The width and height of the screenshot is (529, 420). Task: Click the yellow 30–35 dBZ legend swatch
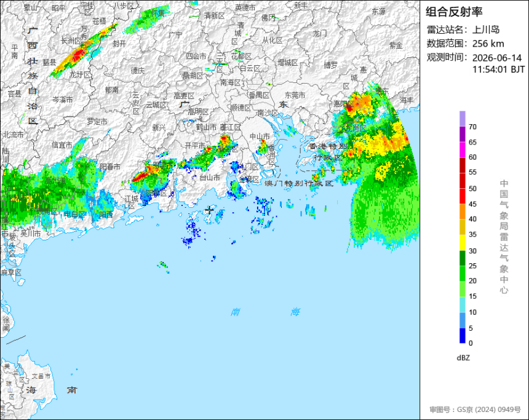pyautogui.click(x=462, y=243)
